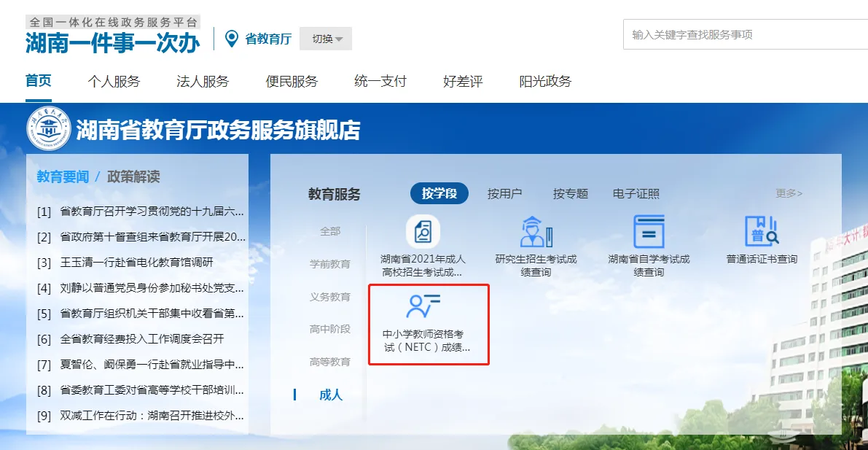This screenshot has width=868, height=450.
Task: Open the 好差评 menu
Action: 463,82
